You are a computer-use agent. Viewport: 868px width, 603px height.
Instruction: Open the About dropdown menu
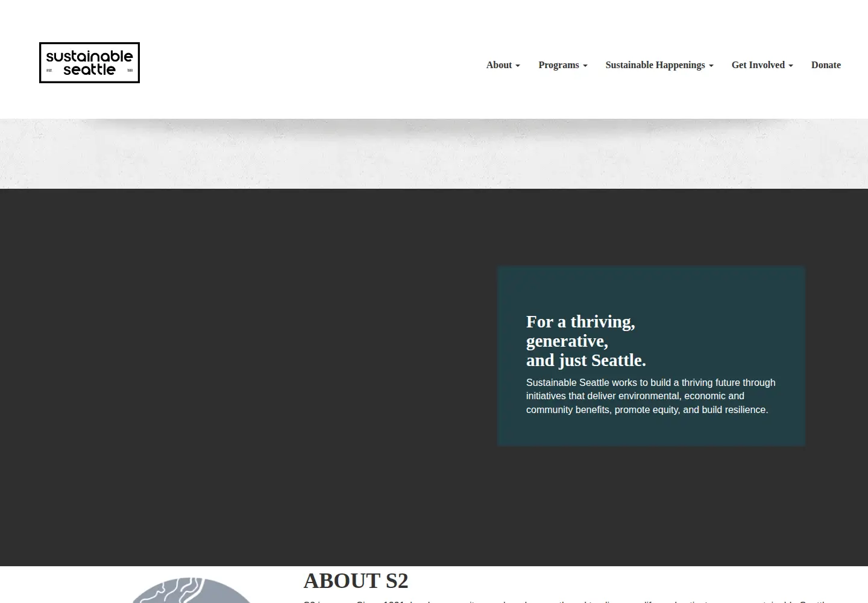(503, 65)
